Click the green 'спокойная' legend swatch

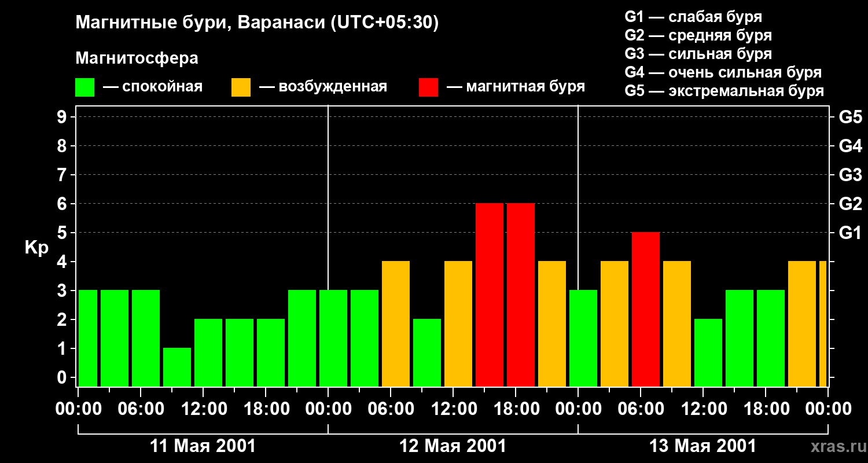click(x=84, y=87)
